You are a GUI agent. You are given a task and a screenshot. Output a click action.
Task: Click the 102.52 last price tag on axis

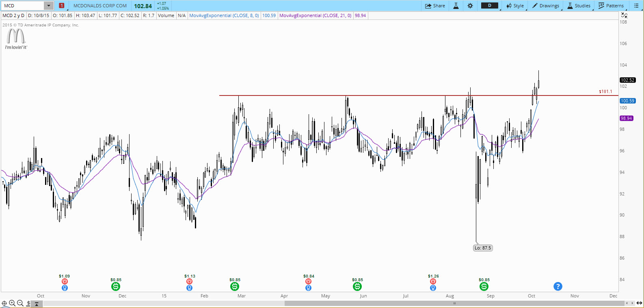[627, 80]
